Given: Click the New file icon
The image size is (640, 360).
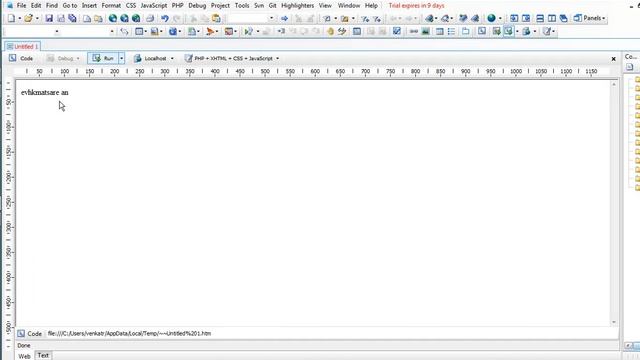Looking at the screenshot, I should coord(11,18).
